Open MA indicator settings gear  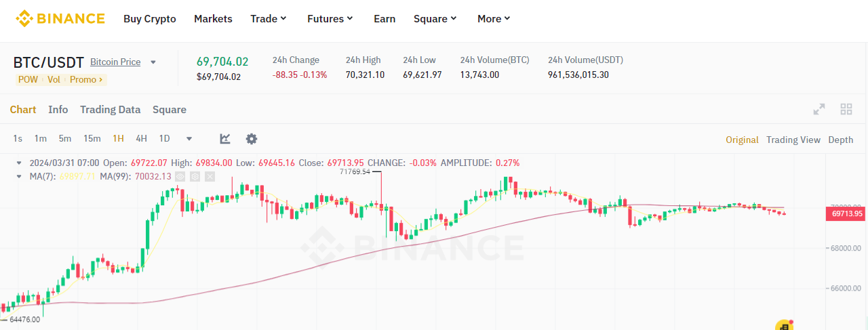tap(195, 176)
